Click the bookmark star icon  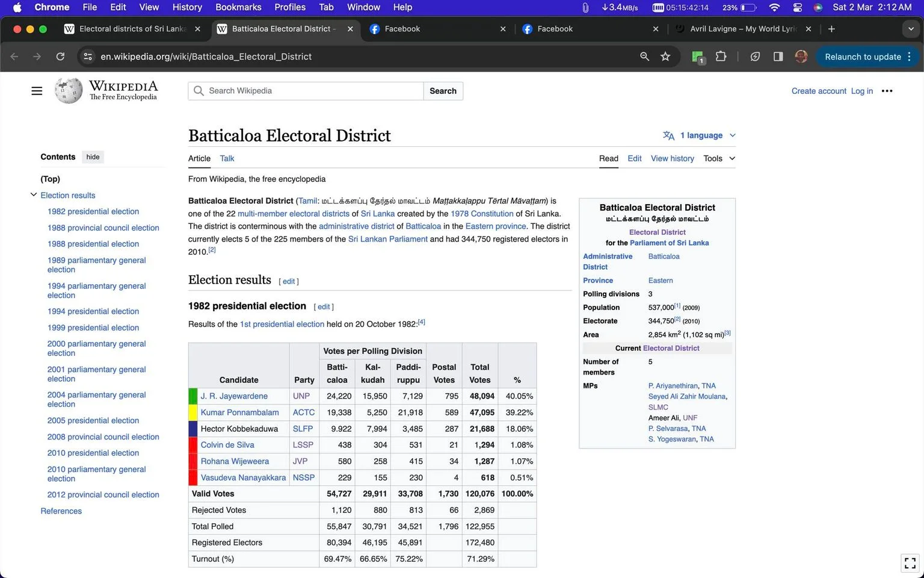(665, 57)
